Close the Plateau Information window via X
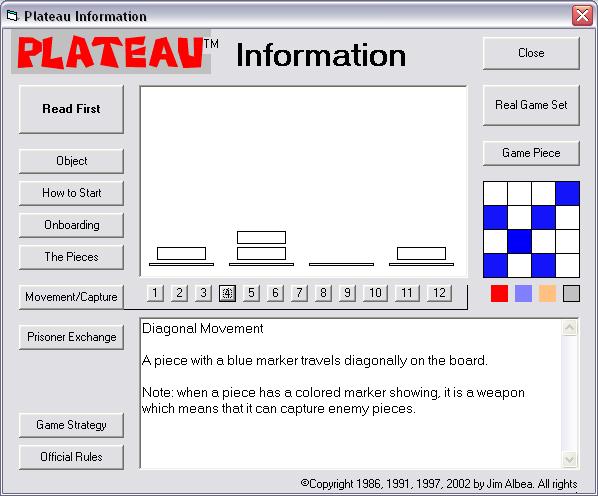598x496 pixels. point(582,16)
